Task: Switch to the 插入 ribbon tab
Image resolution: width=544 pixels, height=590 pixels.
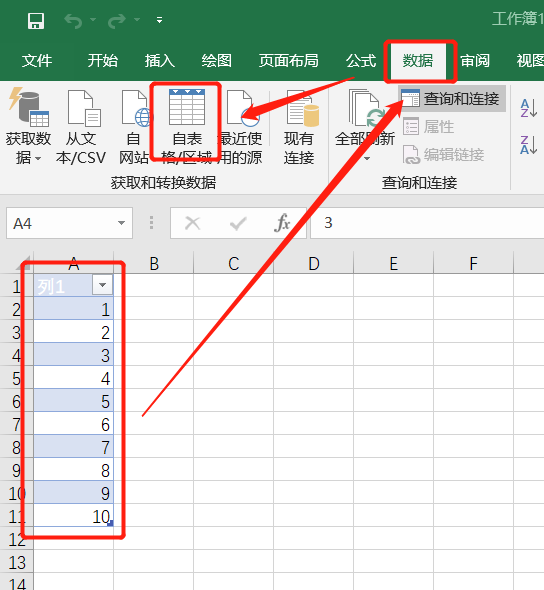Action: click(160, 61)
